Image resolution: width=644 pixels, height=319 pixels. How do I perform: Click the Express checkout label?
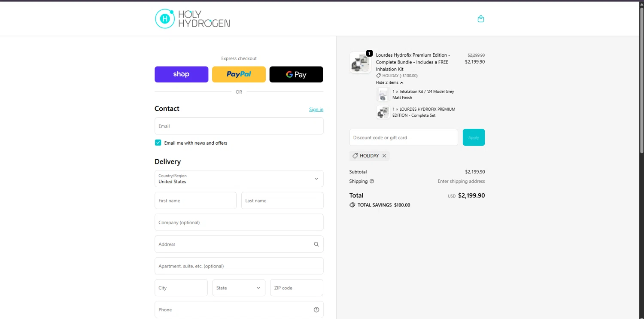239,58
